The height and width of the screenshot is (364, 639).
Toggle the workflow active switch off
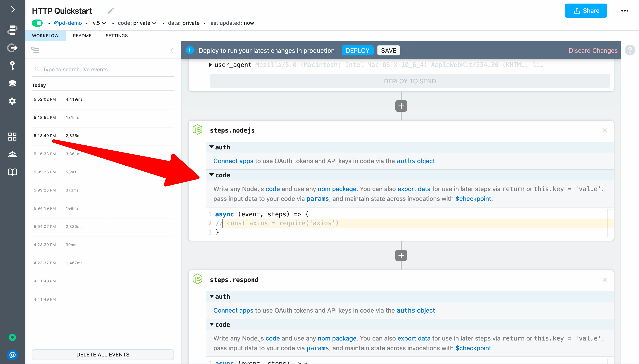[37, 23]
